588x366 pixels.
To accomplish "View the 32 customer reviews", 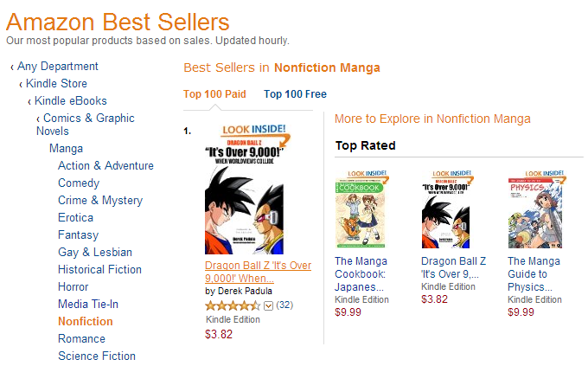I will coord(284,305).
